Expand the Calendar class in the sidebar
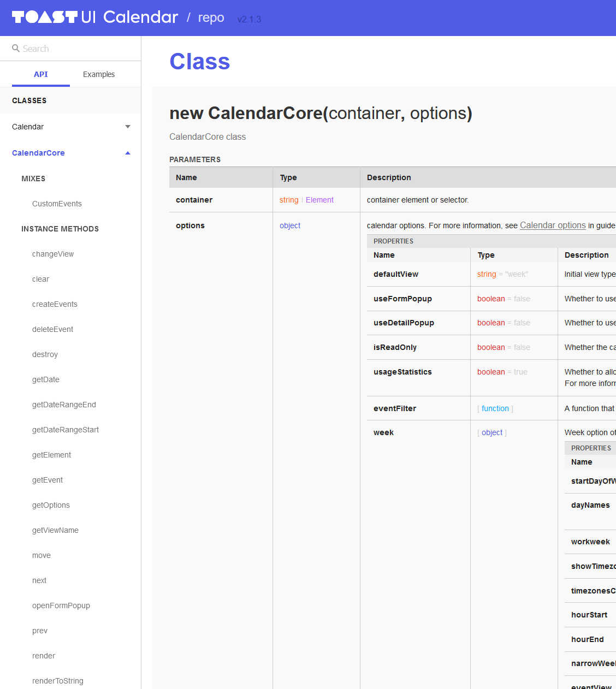616x689 pixels. point(127,126)
